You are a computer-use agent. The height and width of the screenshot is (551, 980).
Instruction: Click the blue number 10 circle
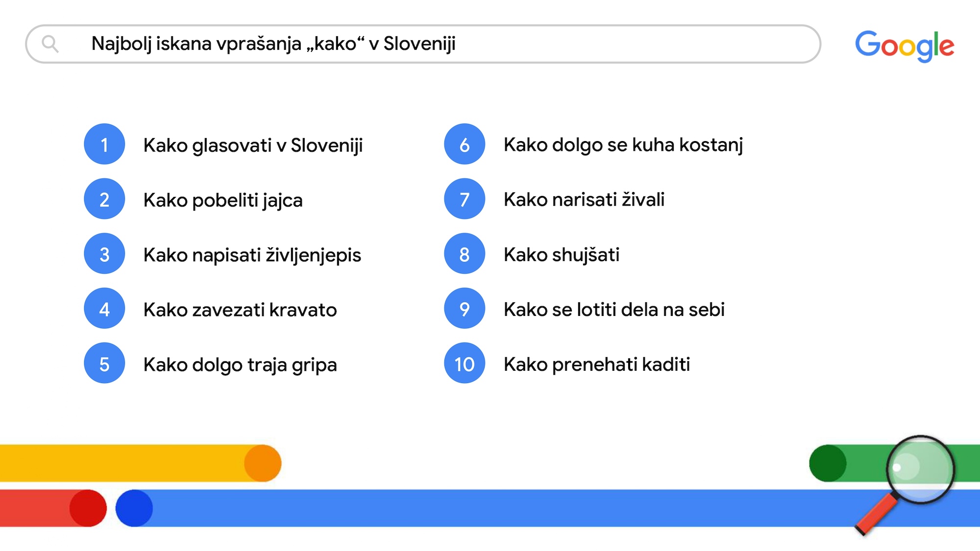click(x=465, y=363)
